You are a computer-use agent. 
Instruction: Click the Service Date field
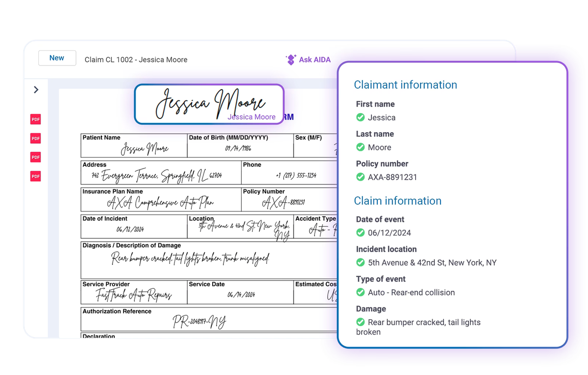241,292
